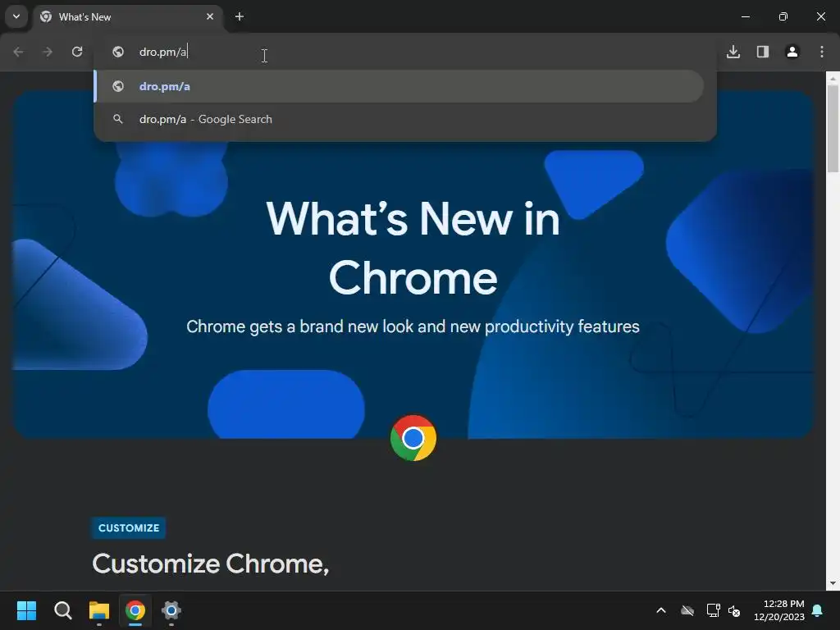Open File Explorer from taskbar
The height and width of the screenshot is (630, 840).
[99, 610]
